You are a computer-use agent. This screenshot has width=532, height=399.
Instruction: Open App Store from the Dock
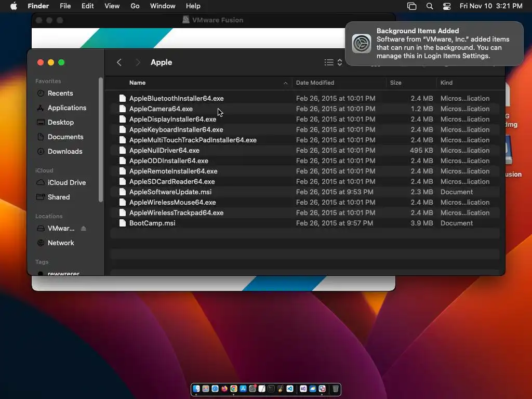[x=243, y=389]
